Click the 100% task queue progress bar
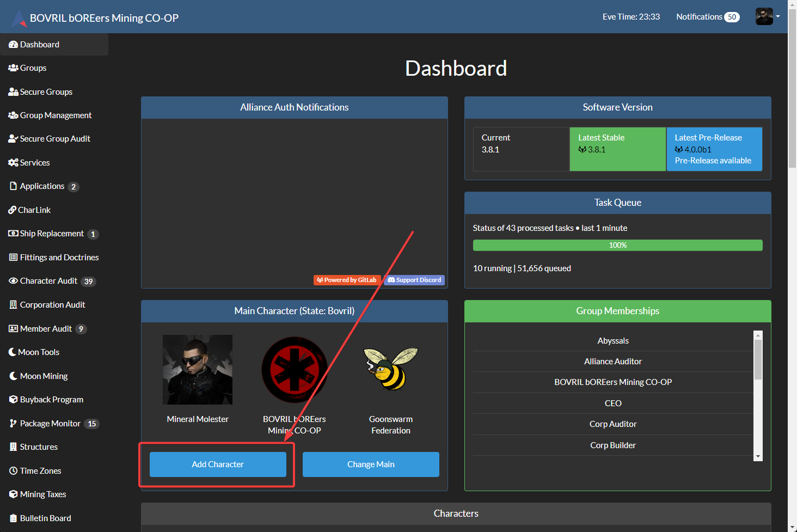 [x=617, y=245]
